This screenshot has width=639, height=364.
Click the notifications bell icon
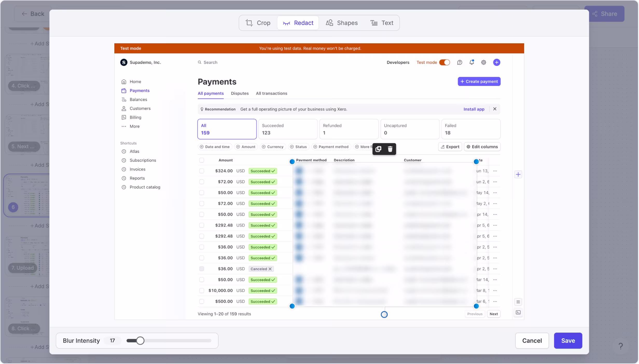(471, 62)
